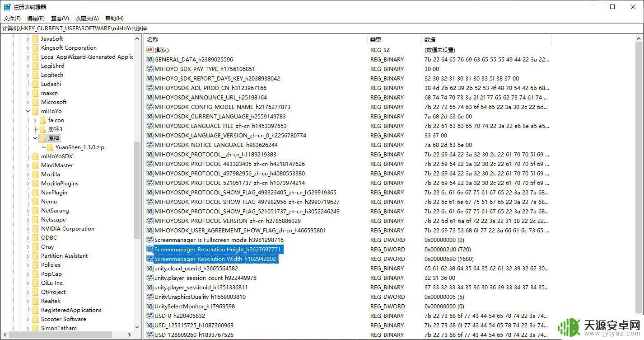
Task: Select the Partition Assistant key
Action: click(x=65, y=255)
